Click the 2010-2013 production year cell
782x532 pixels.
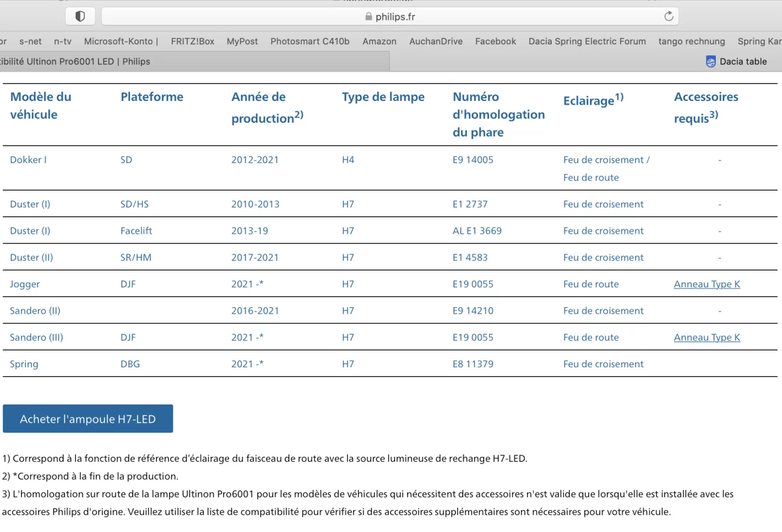(x=255, y=204)
